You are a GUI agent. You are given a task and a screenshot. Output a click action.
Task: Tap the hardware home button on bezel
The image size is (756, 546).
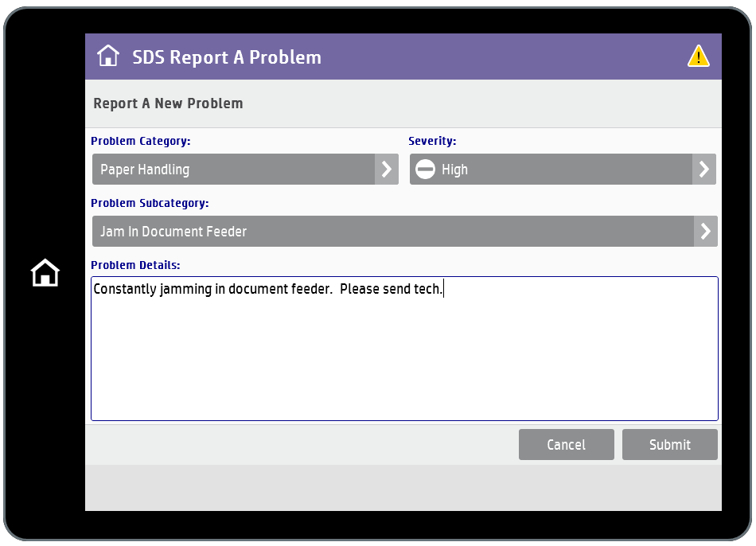(x=45, y=272)
